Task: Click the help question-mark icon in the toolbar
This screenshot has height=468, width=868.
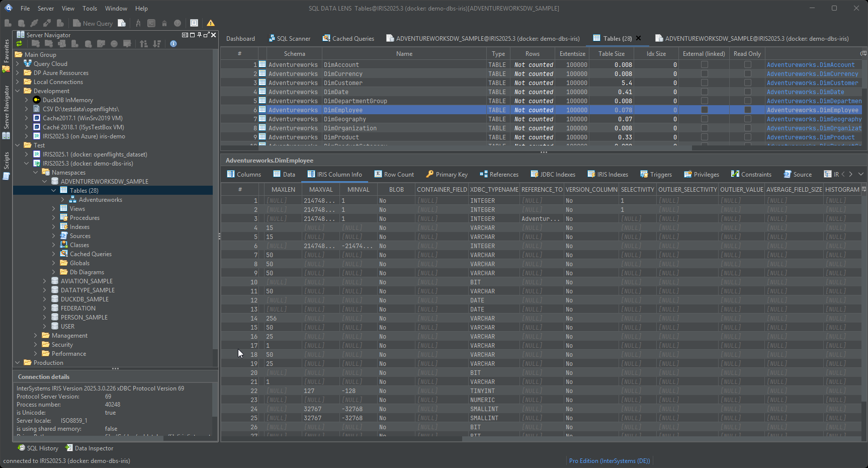Action: (x=178, y=23)
